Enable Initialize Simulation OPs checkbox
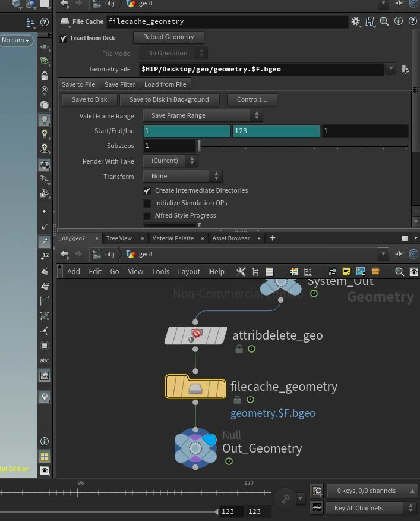420x521 pixels. (147, 203)
